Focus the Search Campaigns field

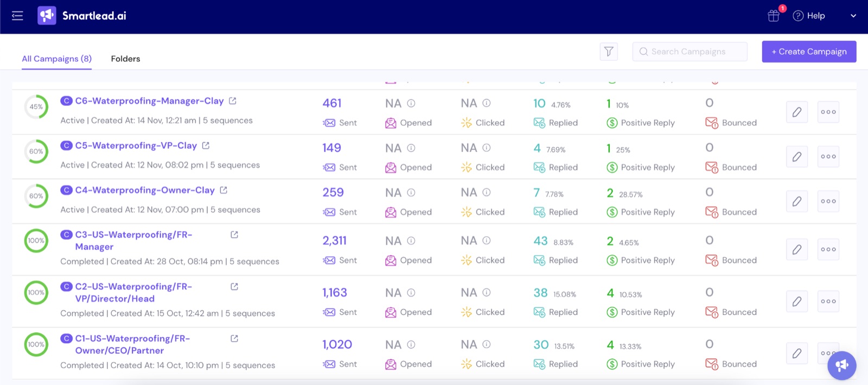[x=690, y=52]
